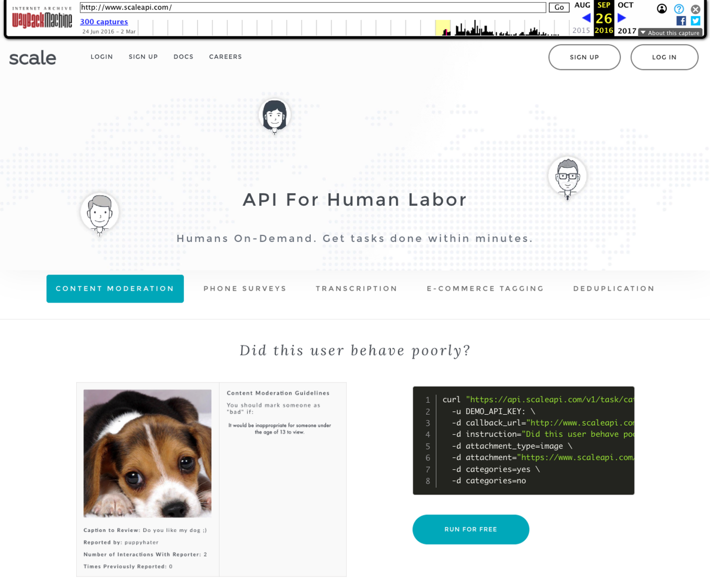This screenshot has height=588, width=710.
Task: Click the highlighted SEP 26 2016 capture date
Action: 604,18
